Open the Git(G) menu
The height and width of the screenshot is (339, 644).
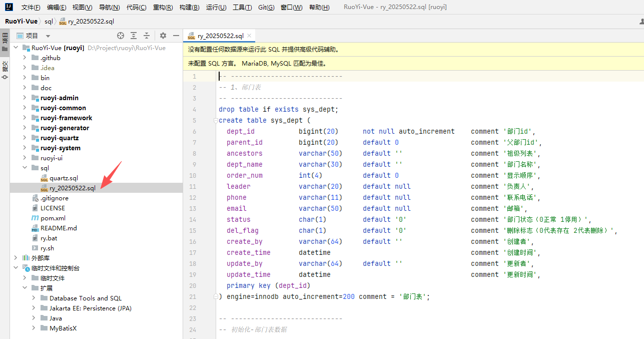266,8
